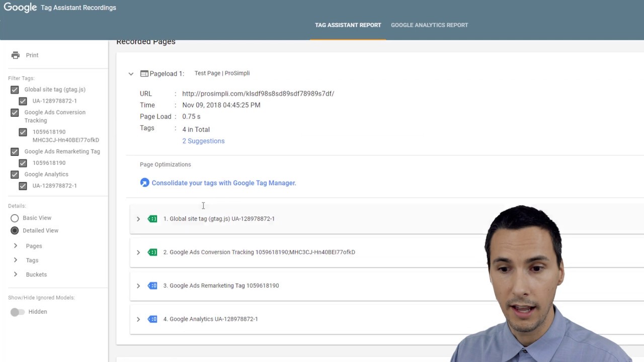Click green tag icon for Ads Conversion Tracking
The height and width of the screenshot is (362, 644).
click(x=152, y=252)
